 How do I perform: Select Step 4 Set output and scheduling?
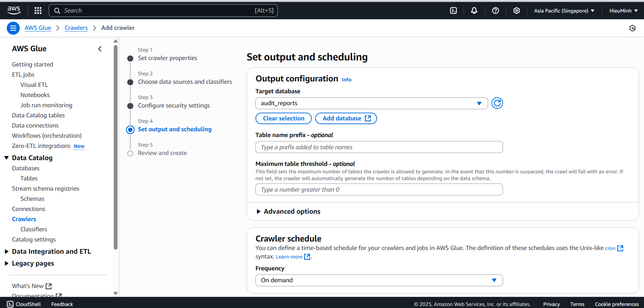pyautogui.click(x=175, y=129)
